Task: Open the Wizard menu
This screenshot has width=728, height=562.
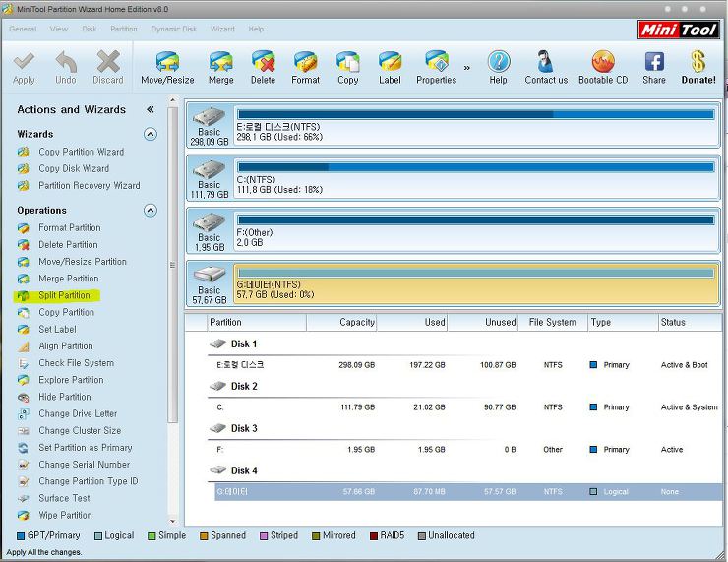Action: [223, 29]
